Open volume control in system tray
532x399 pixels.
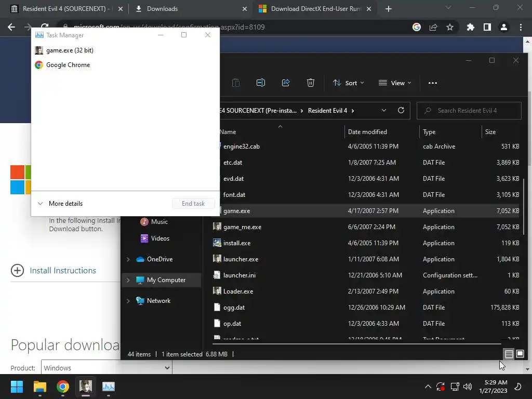(x=468, y=387)
